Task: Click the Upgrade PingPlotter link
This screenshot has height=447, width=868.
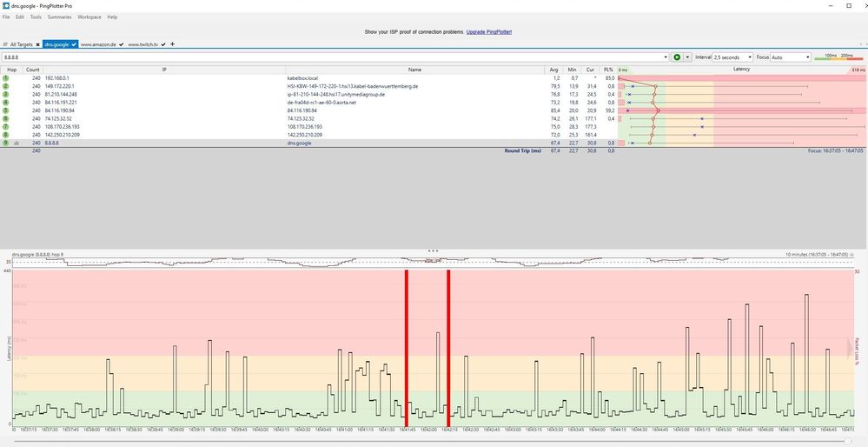Action: point(489,32)
